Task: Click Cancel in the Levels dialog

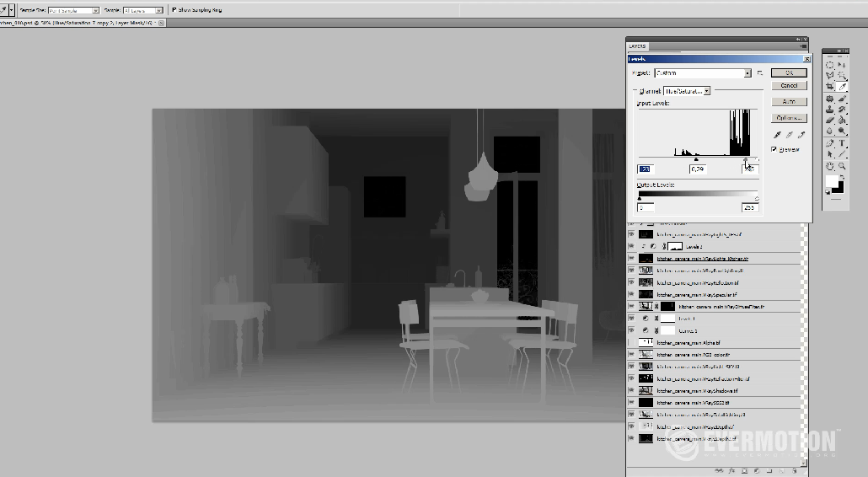Action: [x=789, y=85]
